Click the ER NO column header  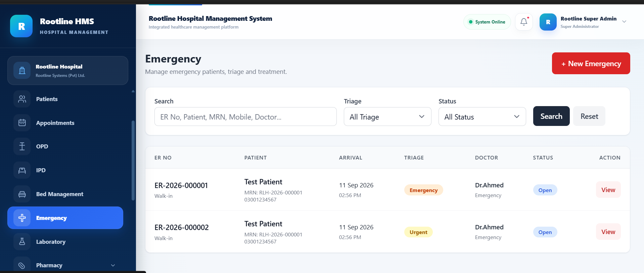163,157
